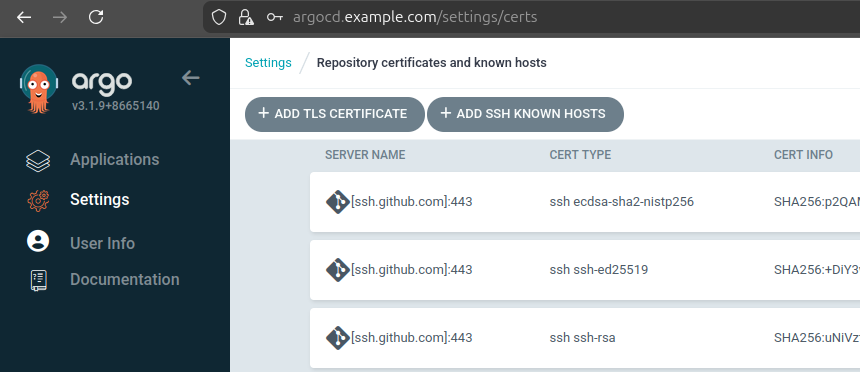Viewport: 860px width, 372px height.
Task: Reload the page with the refresh icon
Action: point(96,18)
